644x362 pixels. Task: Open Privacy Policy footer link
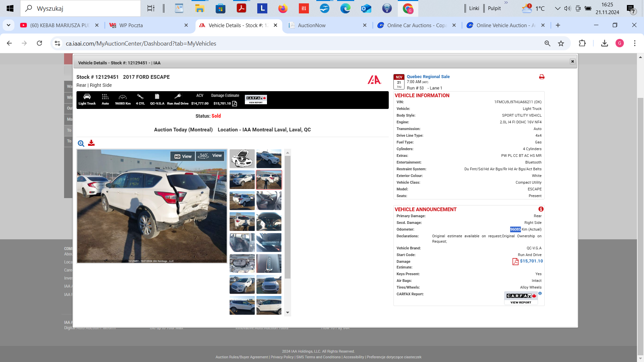click(x=282, y=357)
